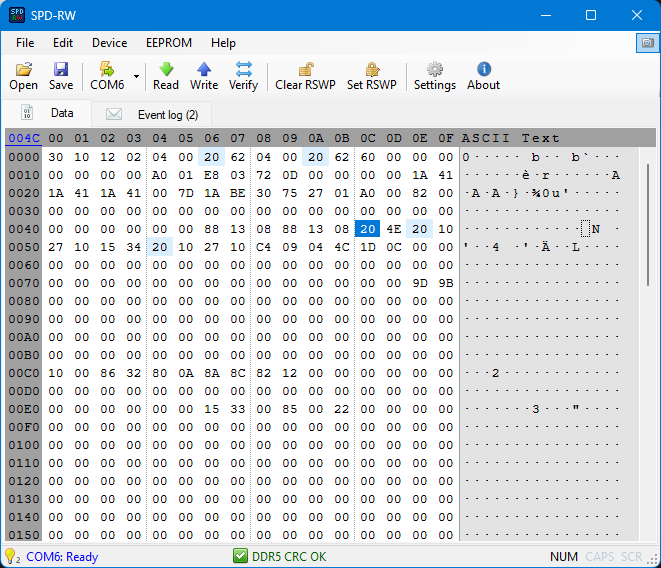Click row address 0060
The width and height of the screenshot is (661, 568).
(24, 265)
